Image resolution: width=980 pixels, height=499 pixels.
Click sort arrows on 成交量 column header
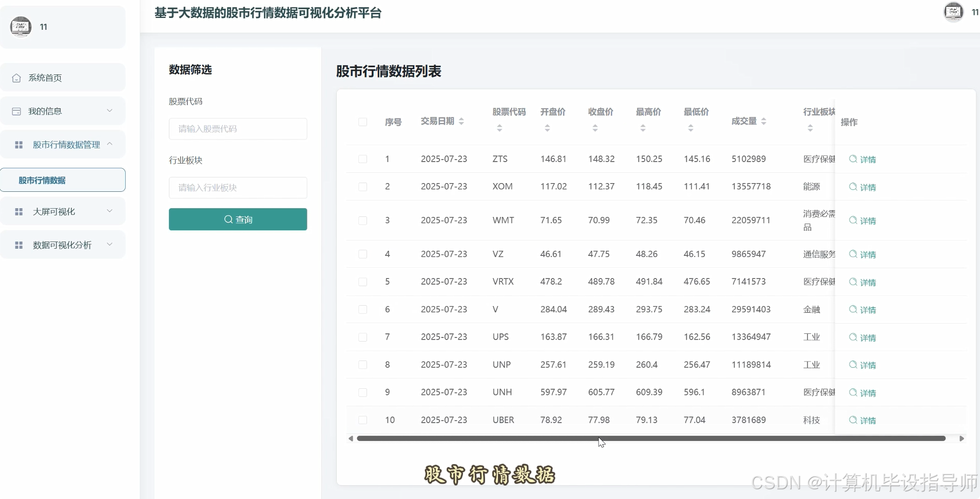click(763, 121)
